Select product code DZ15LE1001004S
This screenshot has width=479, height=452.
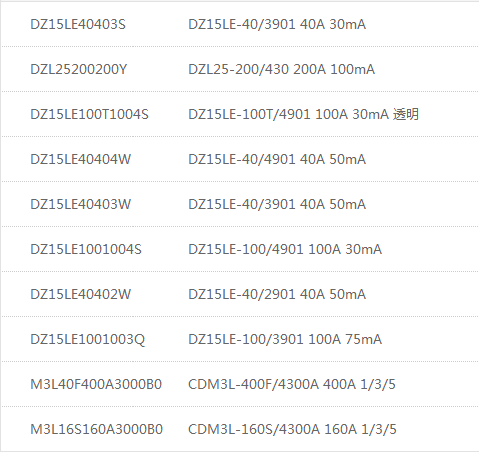pos(86,249)
